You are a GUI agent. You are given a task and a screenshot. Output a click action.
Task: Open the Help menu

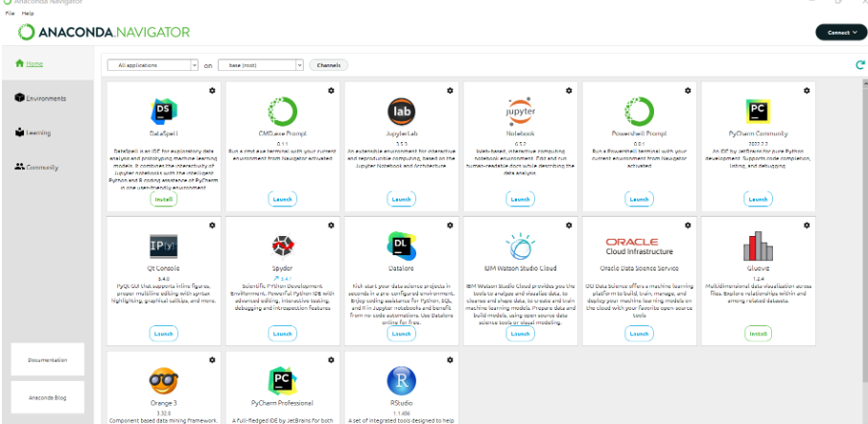click(28, 13)
